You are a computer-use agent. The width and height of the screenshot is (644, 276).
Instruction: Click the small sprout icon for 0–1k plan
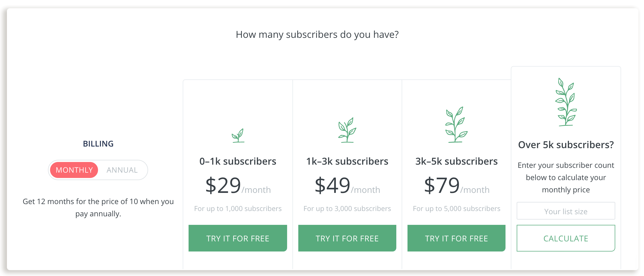[x=238, y=136]
